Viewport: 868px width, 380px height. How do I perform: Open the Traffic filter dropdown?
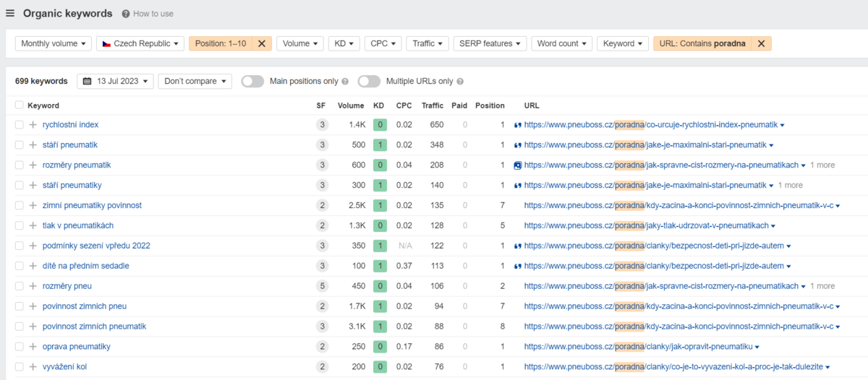pos(427,43)
